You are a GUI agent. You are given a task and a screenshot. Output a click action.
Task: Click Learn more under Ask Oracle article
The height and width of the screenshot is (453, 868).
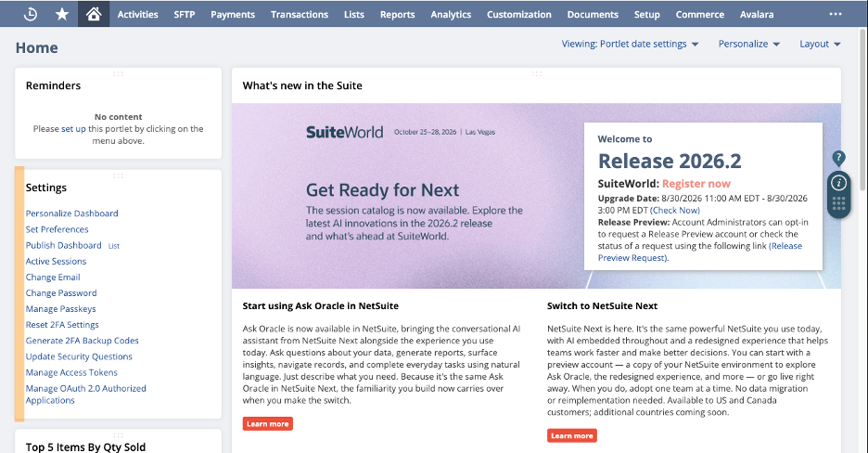[267, 423]
